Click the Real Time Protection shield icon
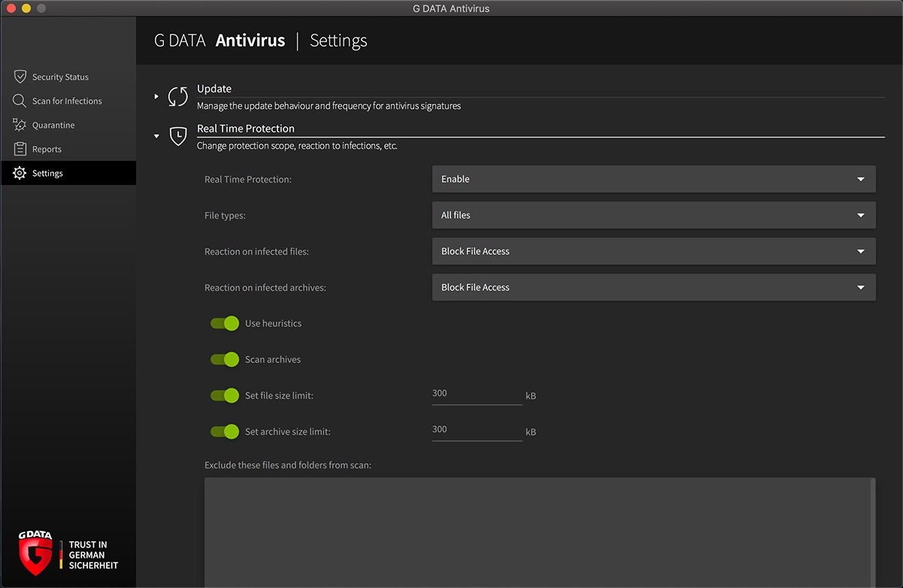 click(x=177, y=136)
